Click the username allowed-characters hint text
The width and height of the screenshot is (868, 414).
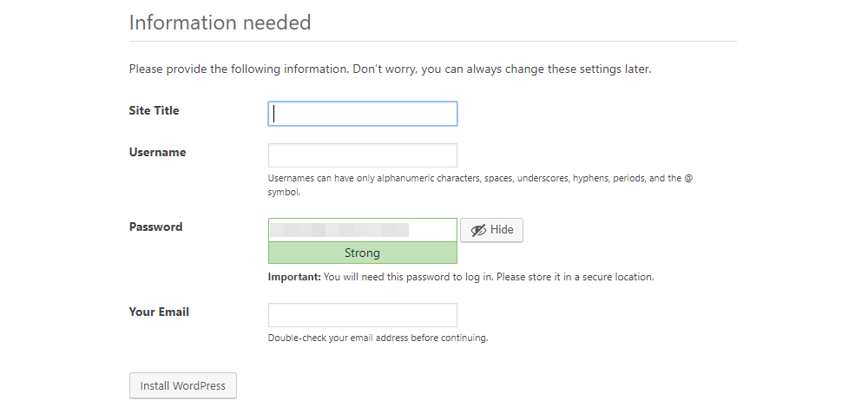480,178
